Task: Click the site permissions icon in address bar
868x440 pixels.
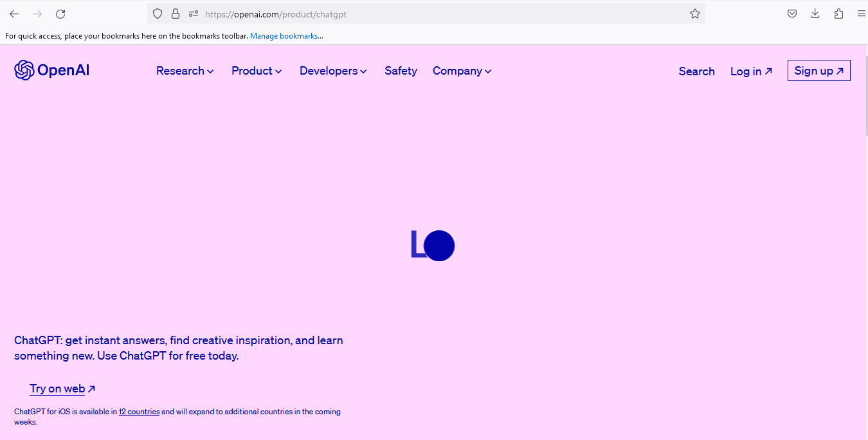Action: (x=193, y=14)
